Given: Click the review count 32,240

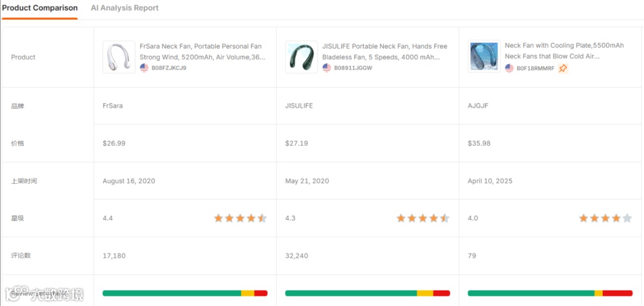Looking at the screenshot, I should tap(297, 256).
